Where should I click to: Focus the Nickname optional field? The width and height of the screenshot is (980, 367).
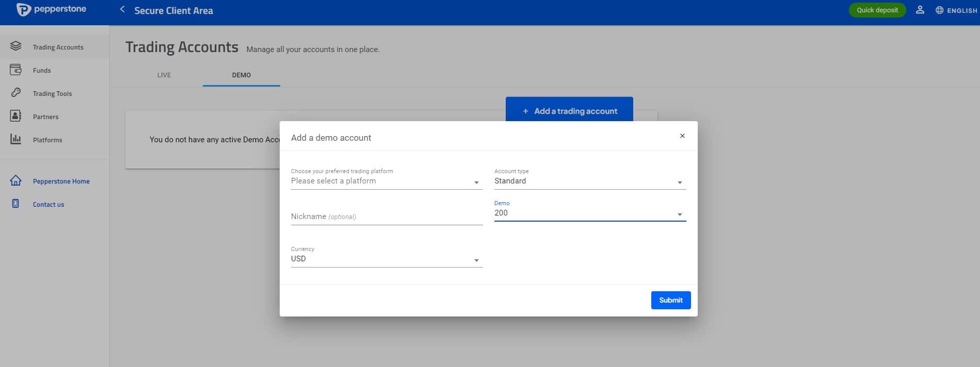[x=387, y=216]
